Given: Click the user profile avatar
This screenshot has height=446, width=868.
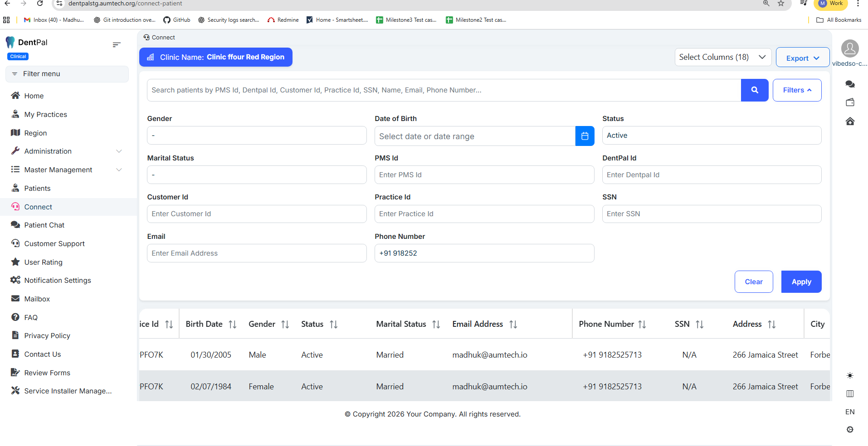Looking at the screenshot, I should [849, 48].
